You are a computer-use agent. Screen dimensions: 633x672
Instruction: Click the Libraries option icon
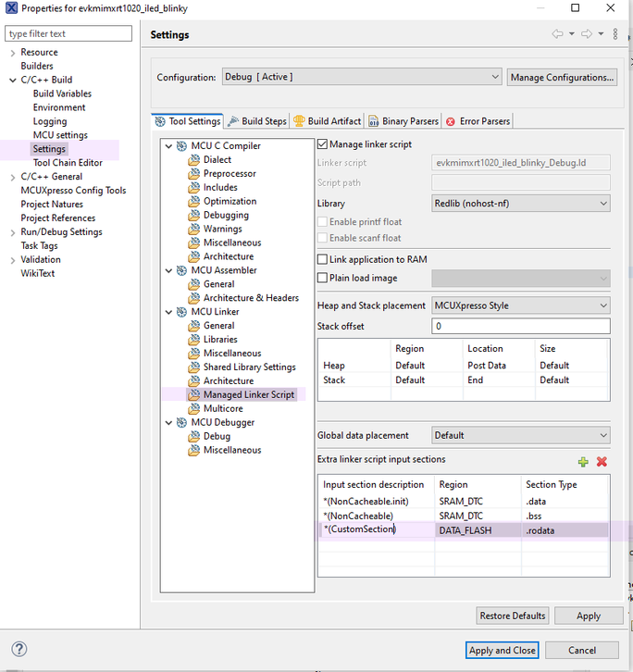(x=194, y=340)
